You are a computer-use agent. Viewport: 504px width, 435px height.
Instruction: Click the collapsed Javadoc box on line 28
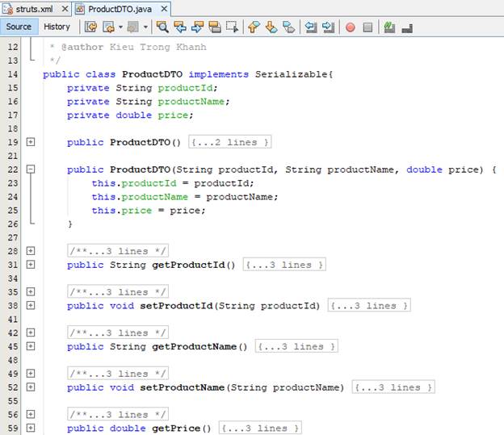(x=118, y=251)
